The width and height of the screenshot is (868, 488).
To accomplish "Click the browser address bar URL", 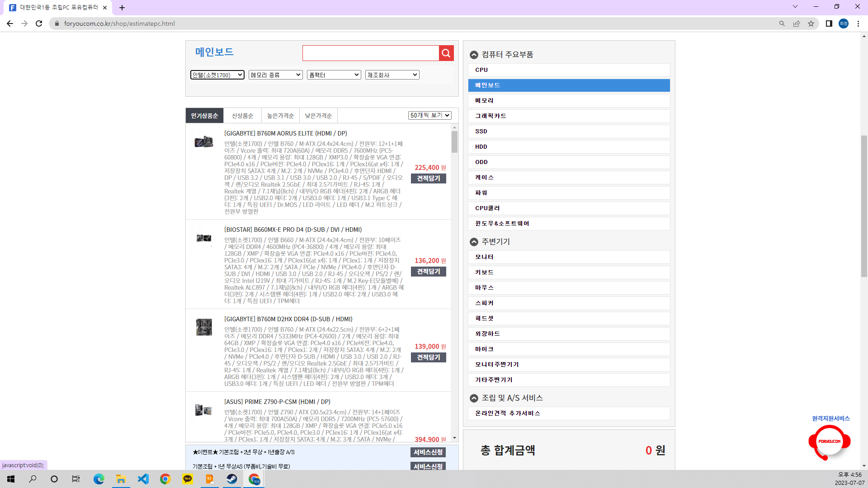I will click(x=119, y=23).
